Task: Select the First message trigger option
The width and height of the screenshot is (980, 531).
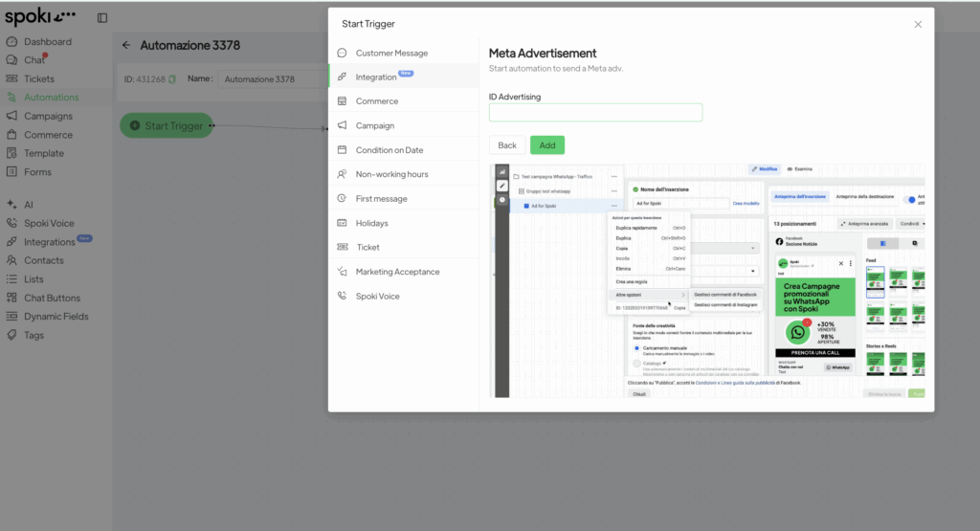Action: 381,199
